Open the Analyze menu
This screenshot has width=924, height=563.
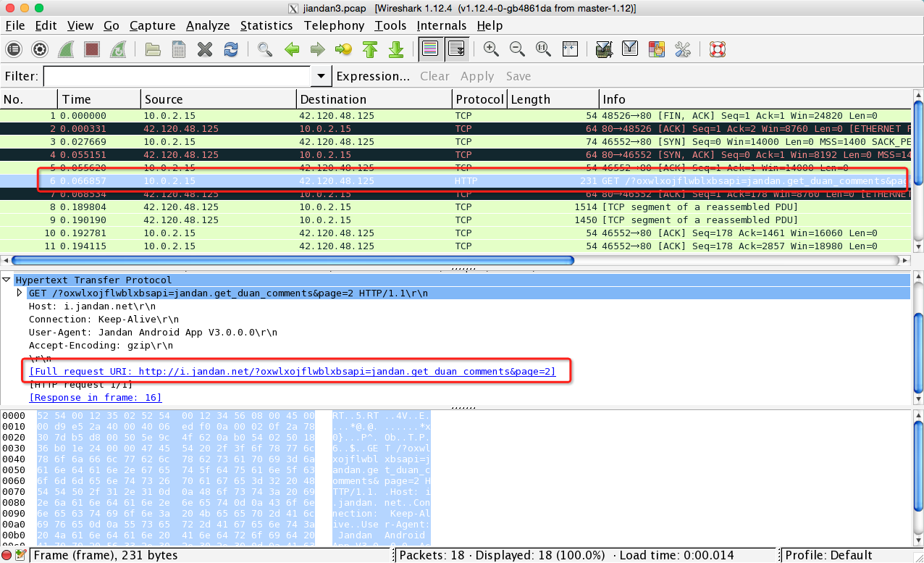coord(208,25)
